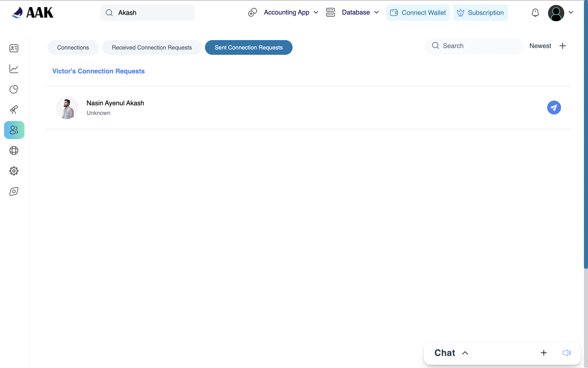Click the Connect Wallet button
This screenshot has width=588, height=368.
pos(418,13)
